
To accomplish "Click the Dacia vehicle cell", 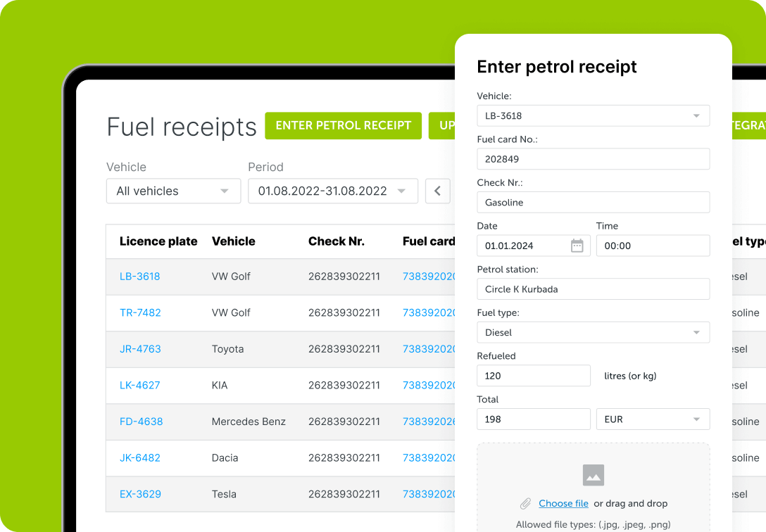I will [x=225, y=458].
